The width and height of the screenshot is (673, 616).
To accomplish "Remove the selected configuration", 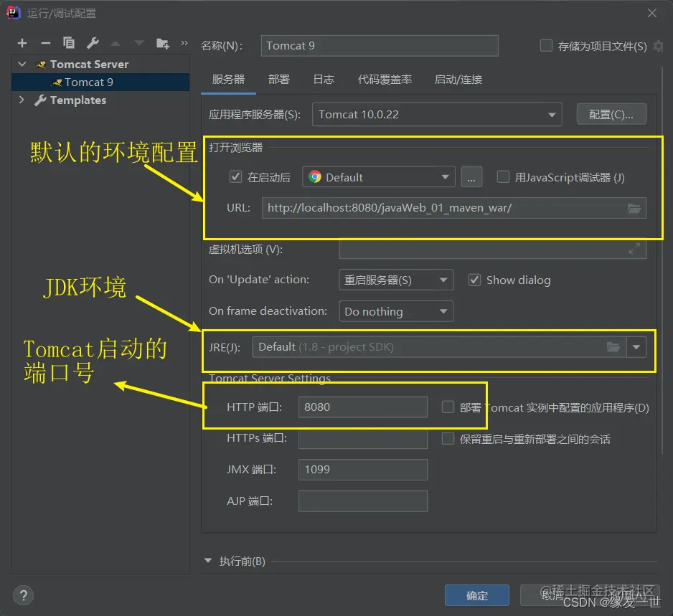I will click(x=45, y=43).
